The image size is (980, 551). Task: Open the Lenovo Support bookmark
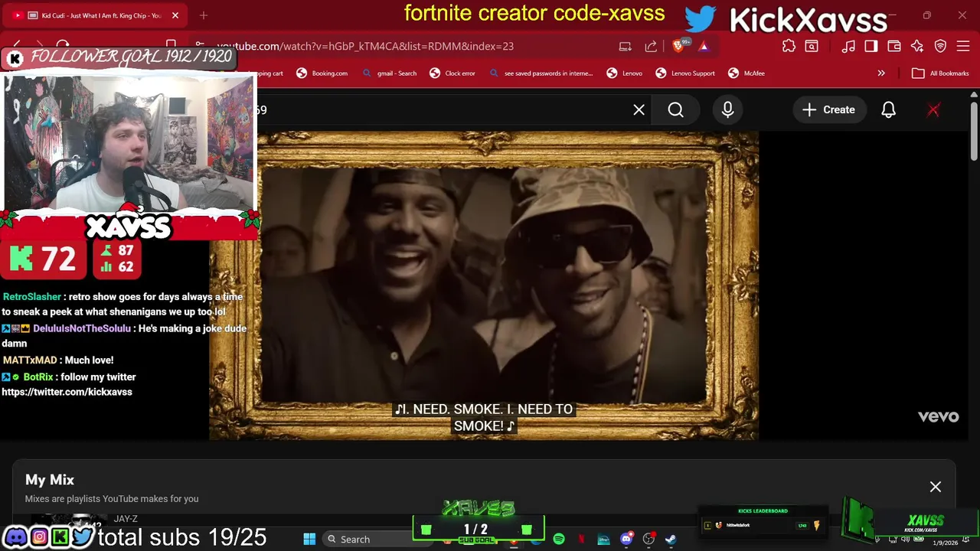pyautogui.click(x=685, y=73)
